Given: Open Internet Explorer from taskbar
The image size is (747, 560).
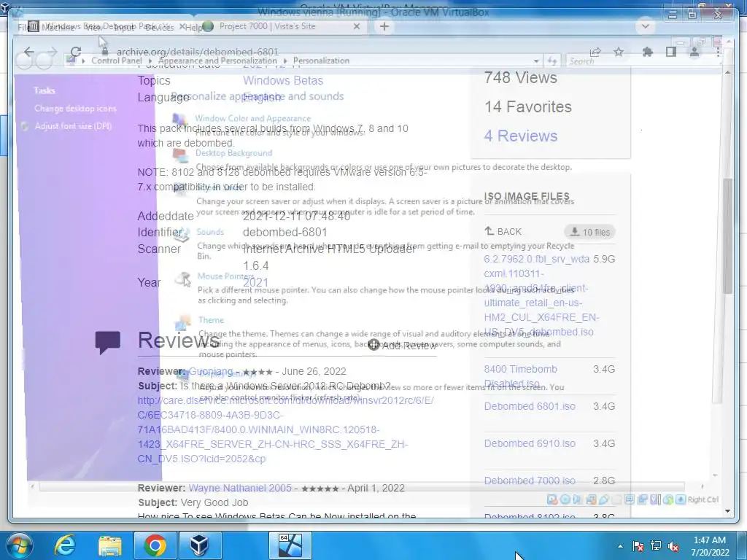Looking at the screenshot, I should pyautogui.click(x=64, y=545).
